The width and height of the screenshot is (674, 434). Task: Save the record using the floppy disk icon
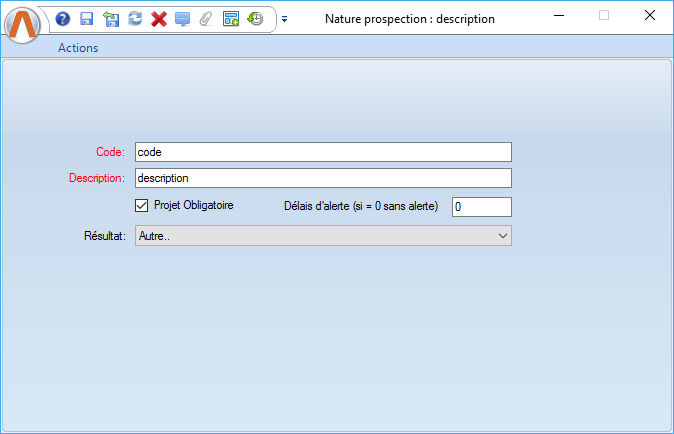point(86,19)
